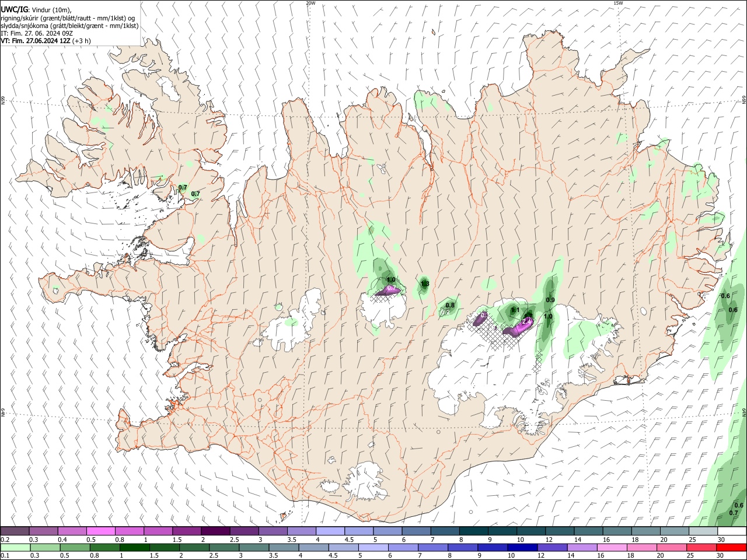Click the "1.3" precipitation value on the map
Screen dimensions: 747x560
tap(425, 284)
